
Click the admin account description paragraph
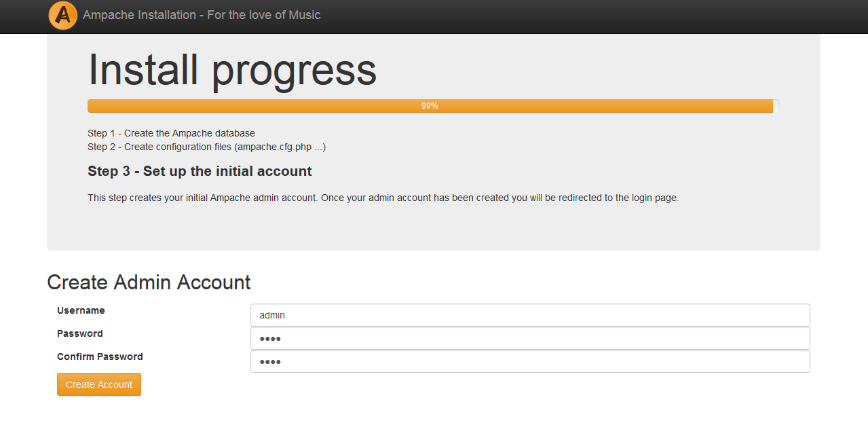383,198
